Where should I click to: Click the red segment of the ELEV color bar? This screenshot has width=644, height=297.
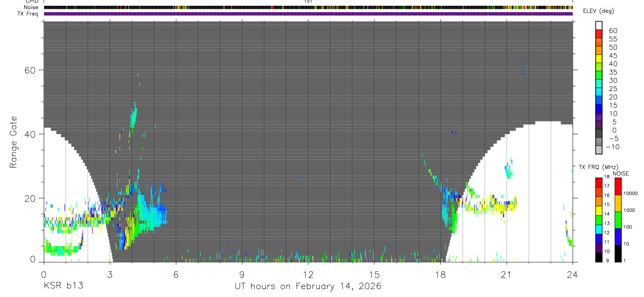599,34
